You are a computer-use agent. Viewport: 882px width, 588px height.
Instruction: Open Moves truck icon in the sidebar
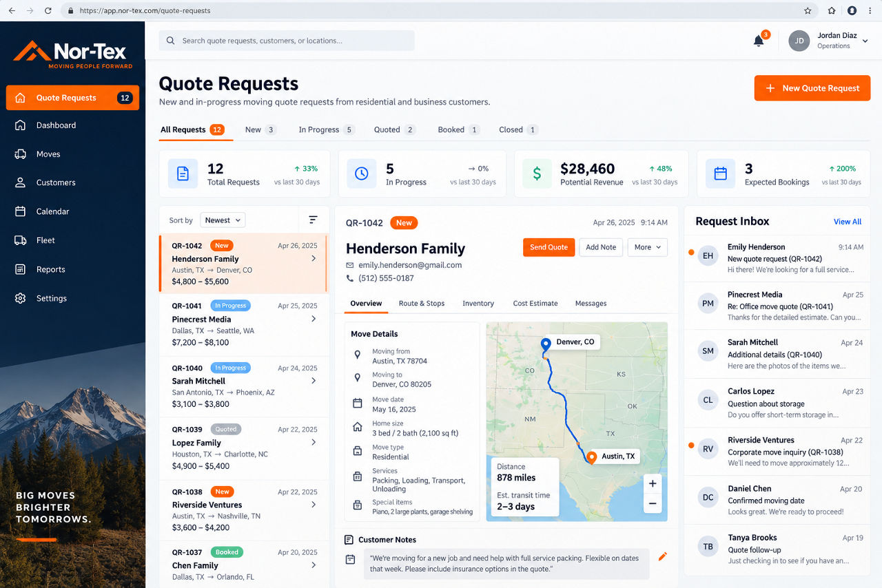coord(21,154)
